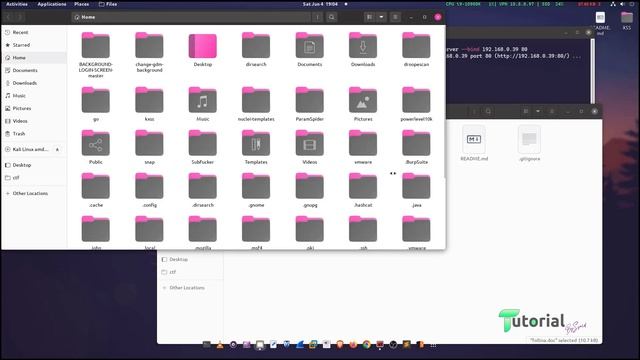Viewport: 640px width, 360px height.
Task: Open the KSS folder on the desktop
Action: [x=627, y=20]
